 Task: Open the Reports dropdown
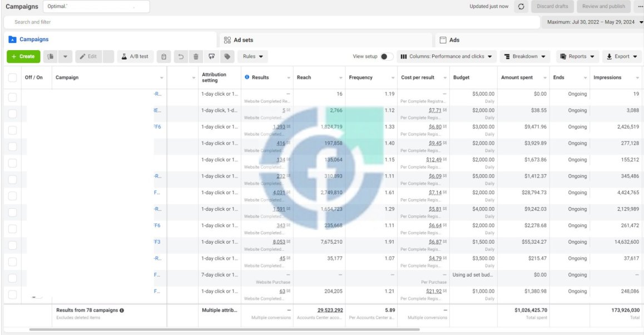577,57
